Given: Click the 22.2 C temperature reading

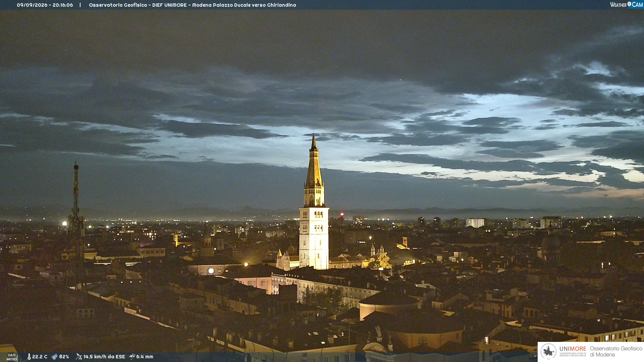Looking at the screenshot, I should (x=40, y=357).
